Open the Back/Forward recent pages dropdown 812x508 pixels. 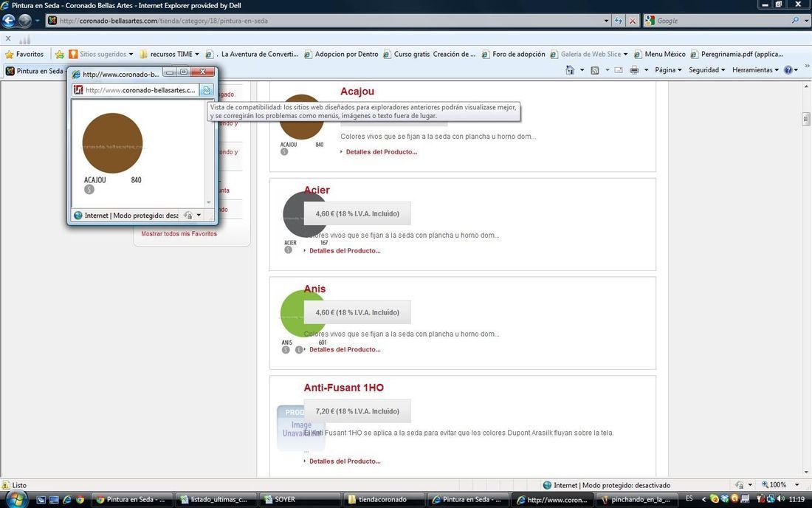[x=37, y=21]
